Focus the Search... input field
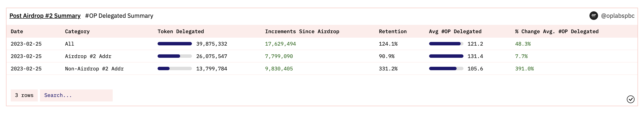The height and width of the screenshot is (113, 644). coord(76,95)
